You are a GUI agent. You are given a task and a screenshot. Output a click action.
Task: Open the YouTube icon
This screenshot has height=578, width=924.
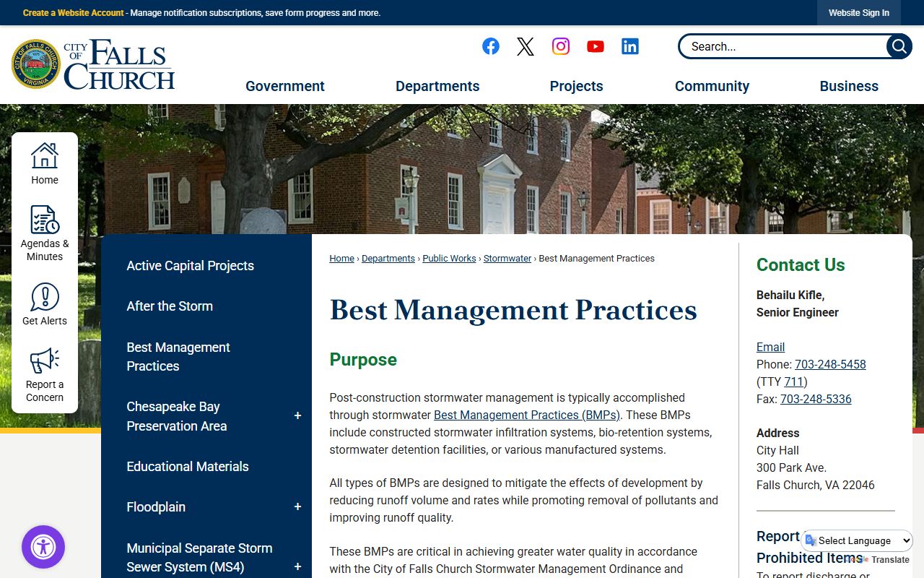coord(596,46)
